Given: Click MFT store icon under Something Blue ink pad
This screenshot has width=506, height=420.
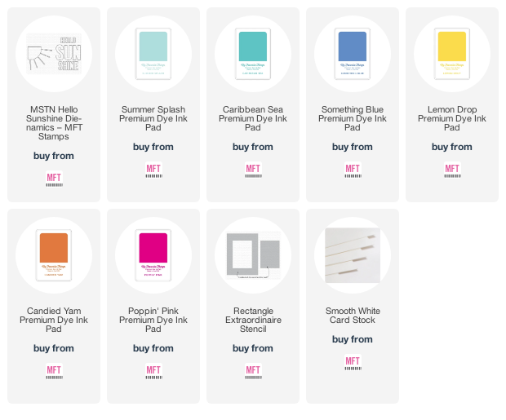Looking at the screenshot, I should click(353, 170).
